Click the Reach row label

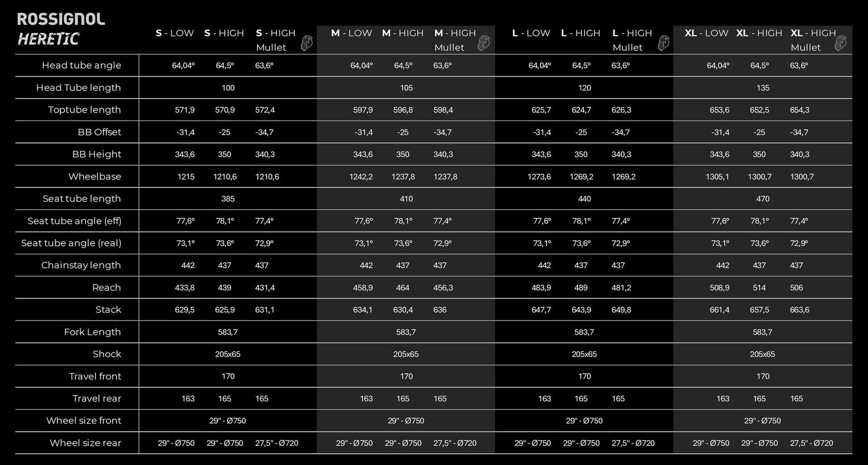(x=107, y=287)
